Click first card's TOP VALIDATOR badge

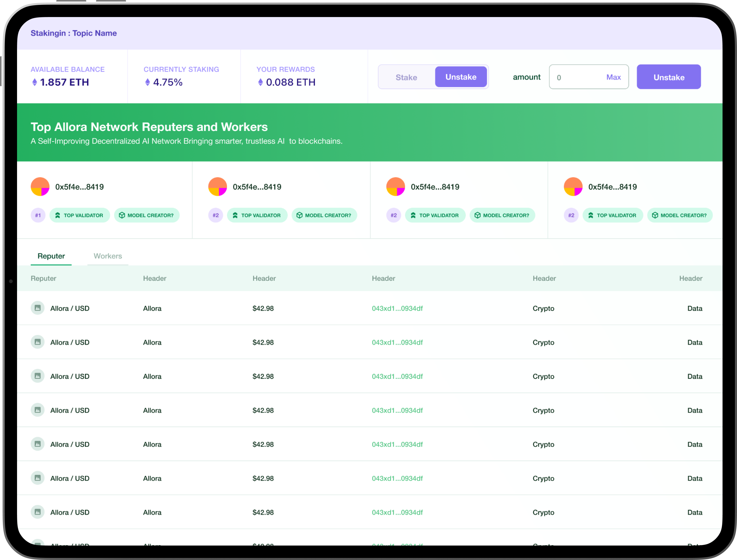point(79,215)
